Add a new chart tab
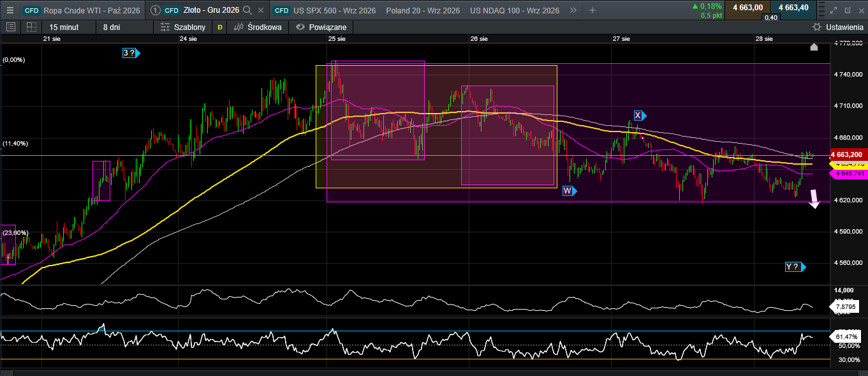The image size is (868, 376). point(592,10)
